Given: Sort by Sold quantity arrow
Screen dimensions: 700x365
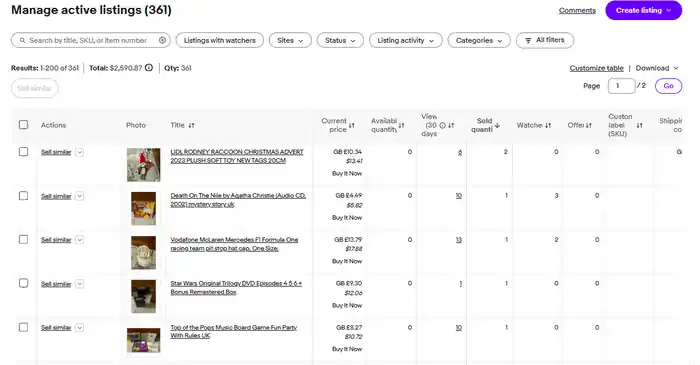Looking at the screenshot, I should click(497, 125).
